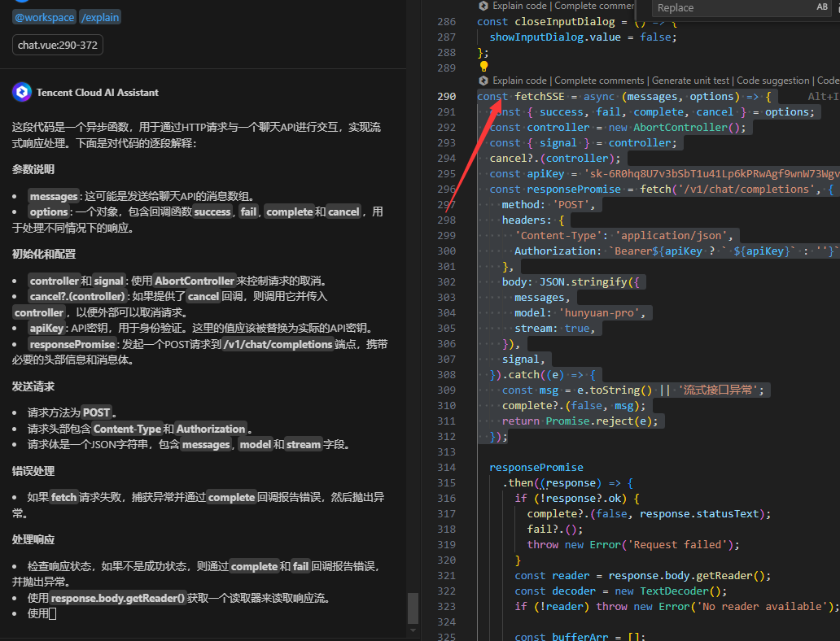Image resolution: width=840 pixels, height=641 pixels.
Task: Click line number 286 in the gutter
Action: point(447,22)
